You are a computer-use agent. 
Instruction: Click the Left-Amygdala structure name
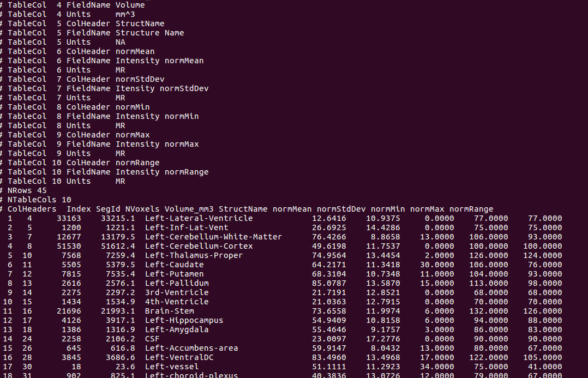(177, 329)
